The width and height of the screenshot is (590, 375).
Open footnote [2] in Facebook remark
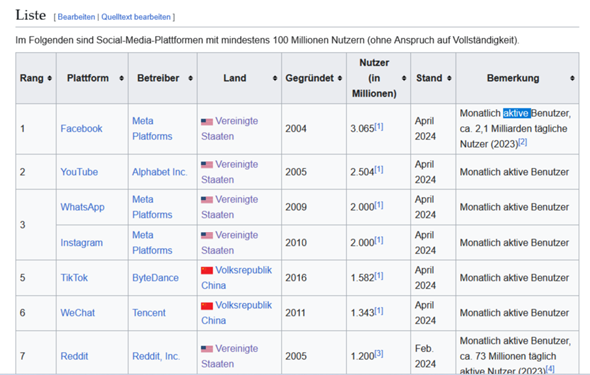[523, 142]
